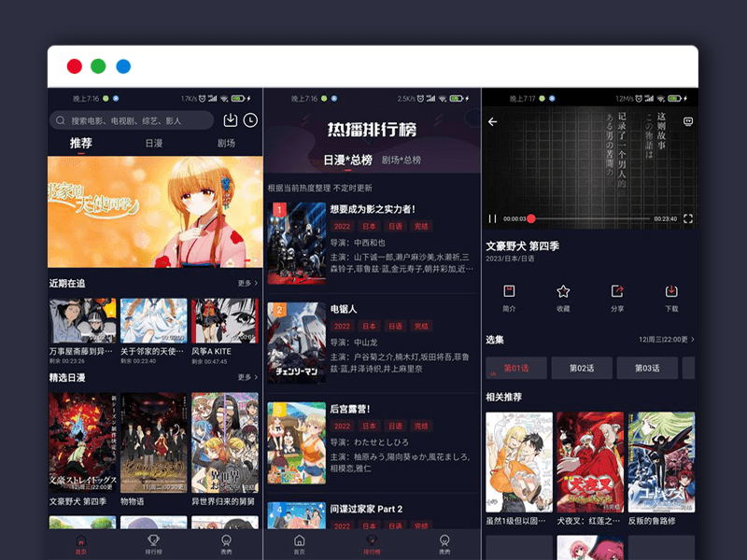Open TV cast icon in player
The height and width of the screenshot is (560, 747).
click(688, 121)
